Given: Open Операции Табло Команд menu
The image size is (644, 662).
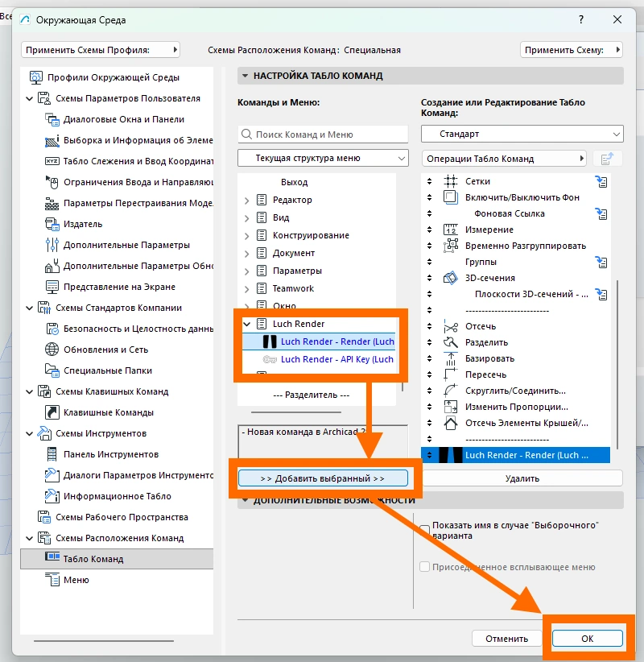Looking at the screenshot, I should (x=504, y=159).
